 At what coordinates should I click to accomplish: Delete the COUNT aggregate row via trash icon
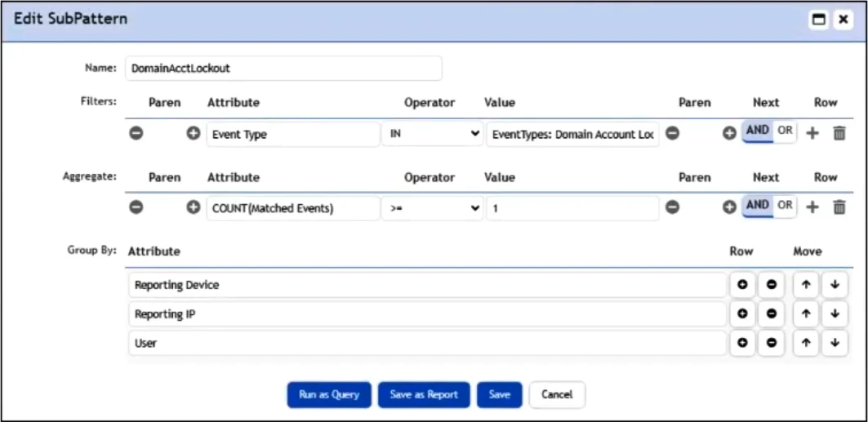pos(839,207)
